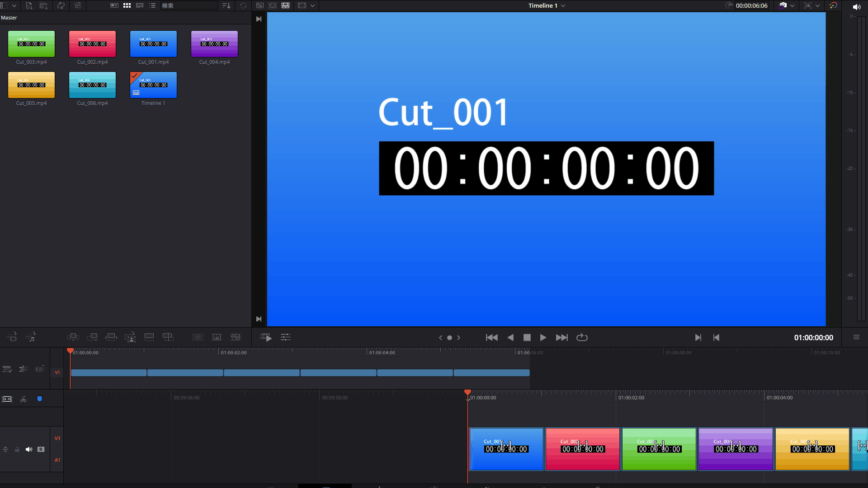Viewport: 868px width, 488px height.
Task: Open the viewer zoom dropdown chevron
Action: click(313, 5)
